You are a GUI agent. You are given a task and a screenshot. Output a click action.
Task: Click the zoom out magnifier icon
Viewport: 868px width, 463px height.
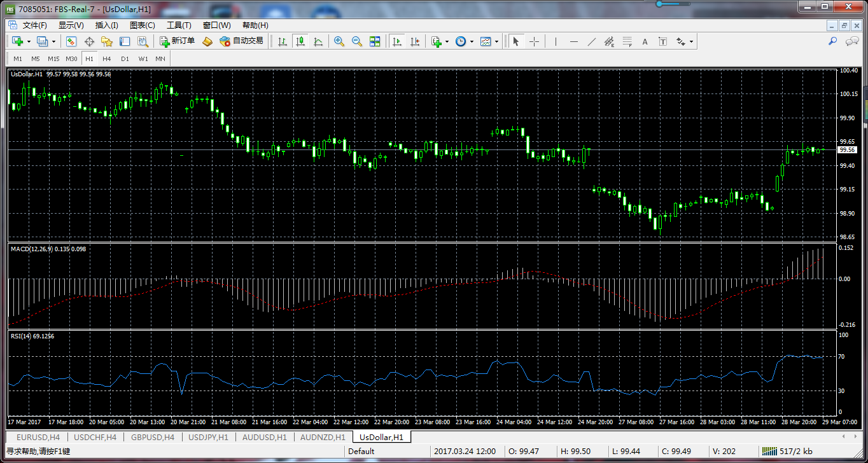(357, 41)
